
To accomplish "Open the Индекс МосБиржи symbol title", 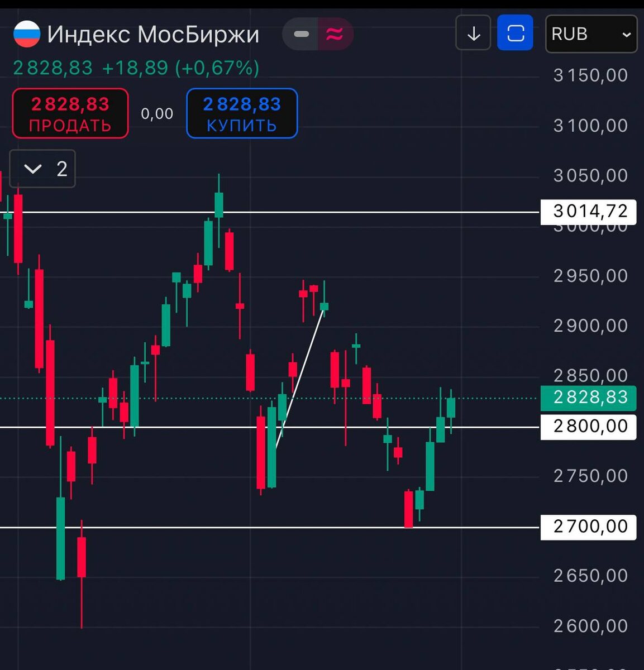I will [x=153, y=35].
